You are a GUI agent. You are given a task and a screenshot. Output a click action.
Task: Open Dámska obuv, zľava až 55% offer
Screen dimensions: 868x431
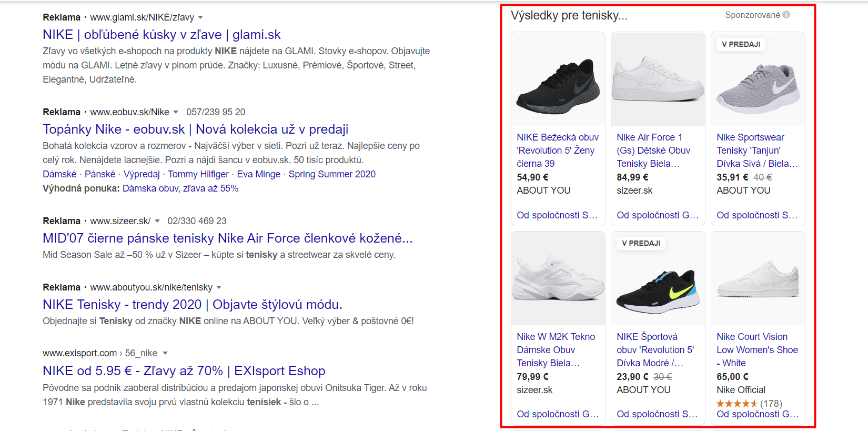[x=180, y=188]
